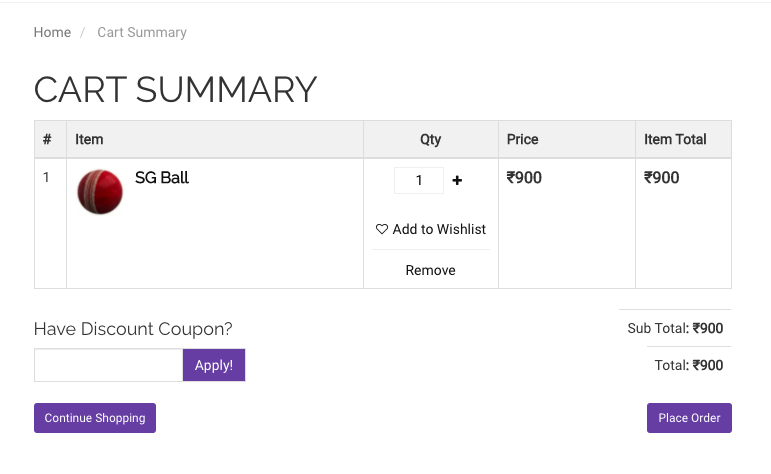Click the Have Discount Coupon heading
This screenshot has height=474, width=771.
pyautogui.click(x=133, y=328)
